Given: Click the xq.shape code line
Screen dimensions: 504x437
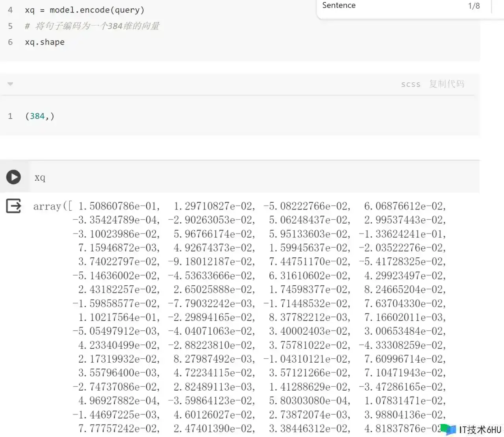Looking at the screenshot, I should coord(44,42).
